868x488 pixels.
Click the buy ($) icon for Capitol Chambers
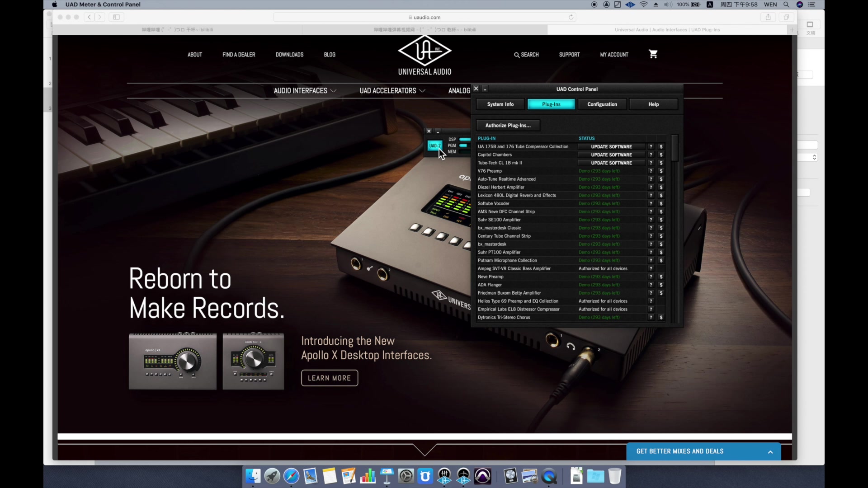coord(661,155)
